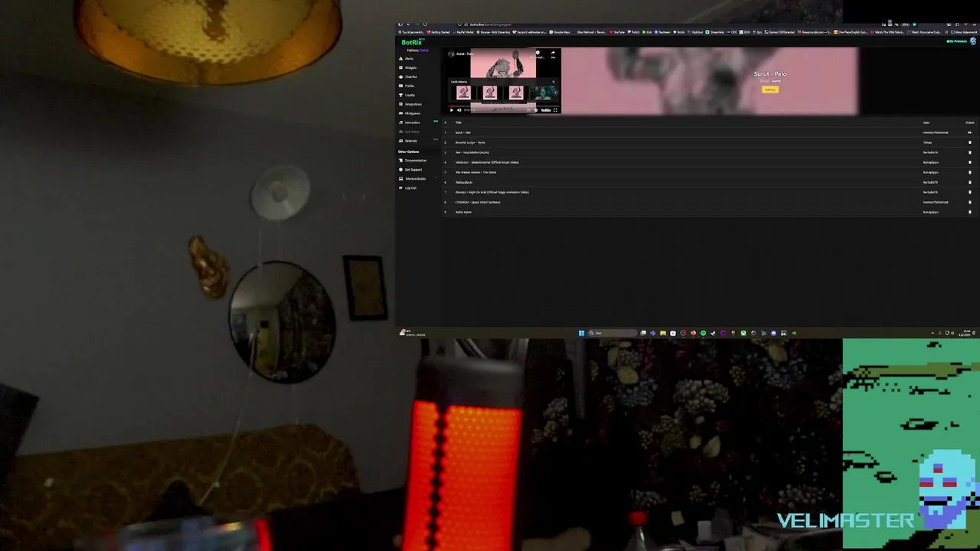Open video on YouTube via logo
980x551 pixels.
tap(546, 110)
